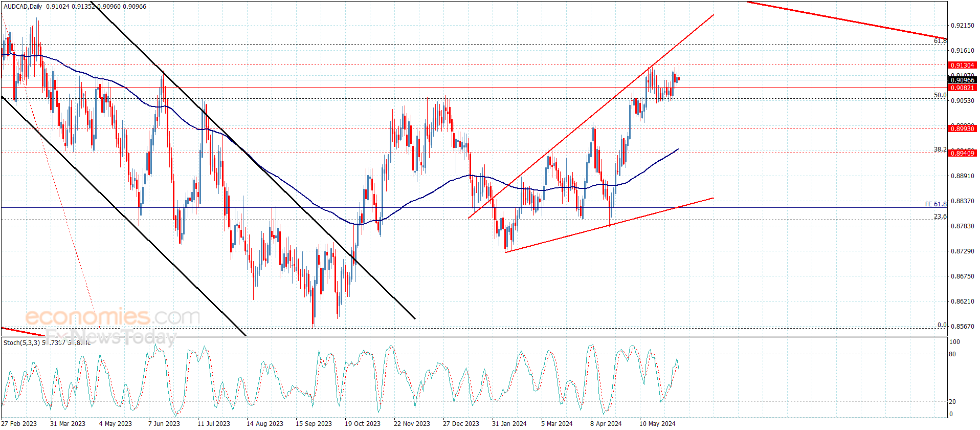
Task: Click the 10 May 2024 date label
Action: [x=657, y=423]
